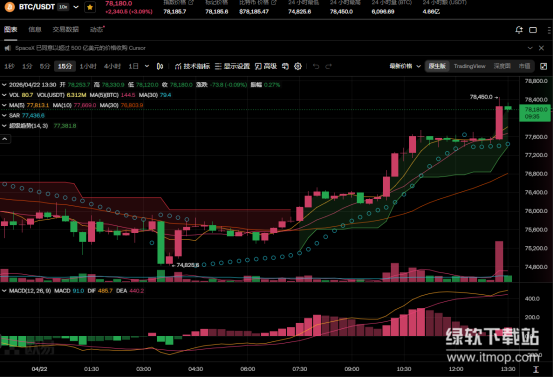554x377 pixels.
Task: Open the Bitcoin price external link icon
Action: (x=274, y=2)
